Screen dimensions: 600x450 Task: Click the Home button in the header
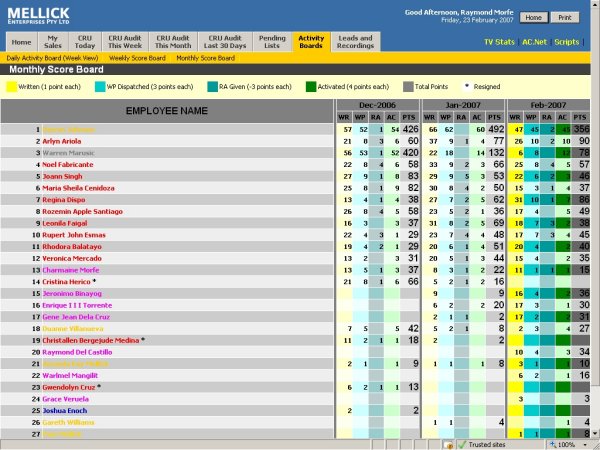(x=533, y=18)
